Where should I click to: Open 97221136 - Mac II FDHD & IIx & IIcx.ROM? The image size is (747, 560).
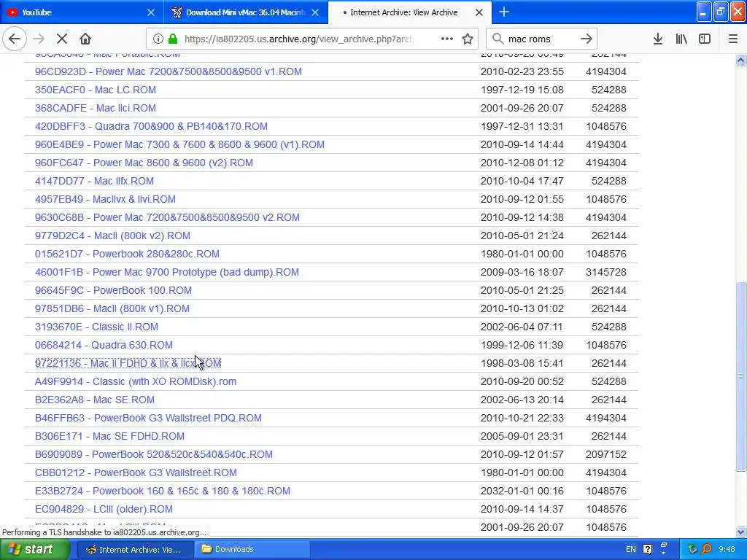[x=128, y=363]
